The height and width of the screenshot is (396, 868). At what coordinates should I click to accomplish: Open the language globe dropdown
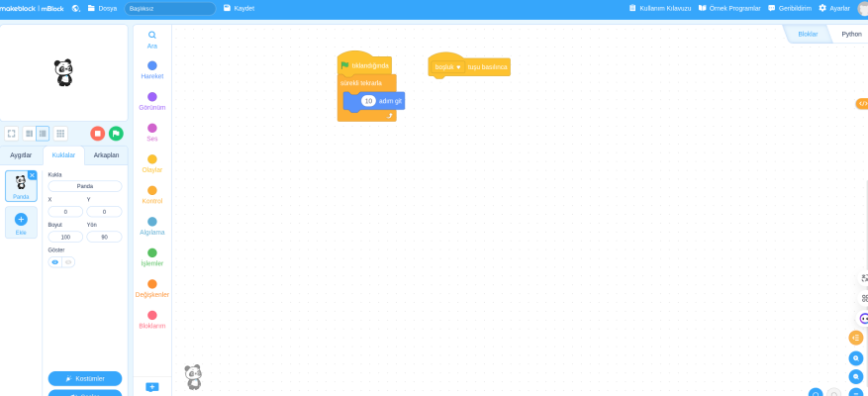tap(76, 8)
